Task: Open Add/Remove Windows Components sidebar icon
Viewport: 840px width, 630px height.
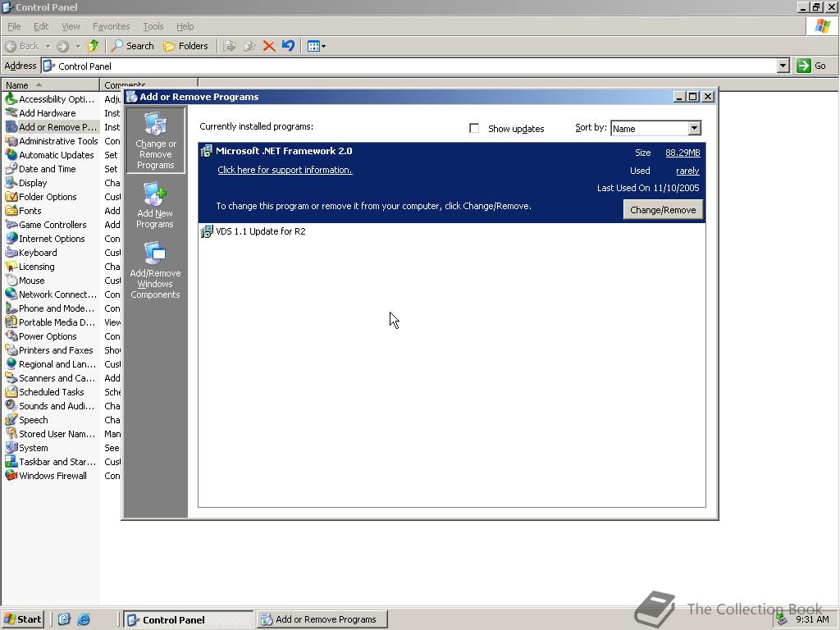Action: [x=155, y=270]
